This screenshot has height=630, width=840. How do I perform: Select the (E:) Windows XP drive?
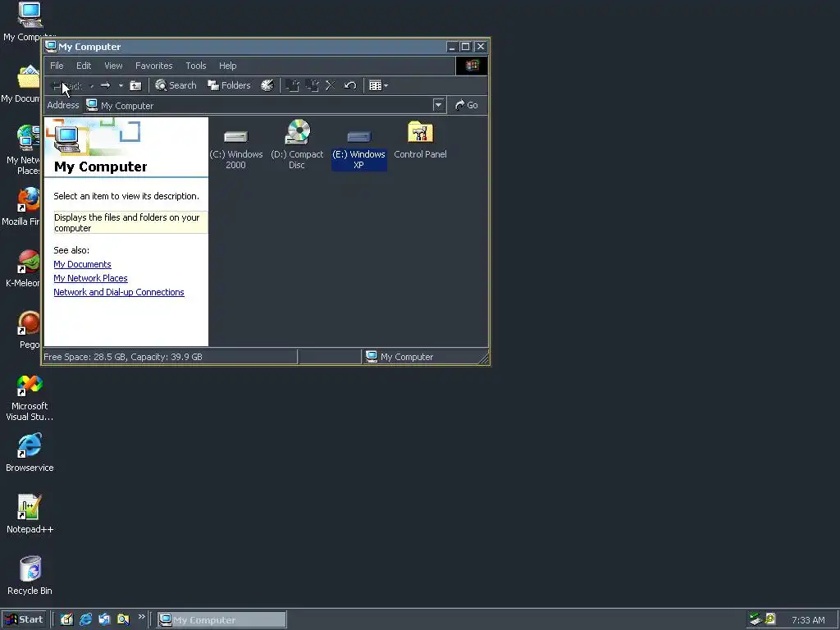(x=359, y=149)
